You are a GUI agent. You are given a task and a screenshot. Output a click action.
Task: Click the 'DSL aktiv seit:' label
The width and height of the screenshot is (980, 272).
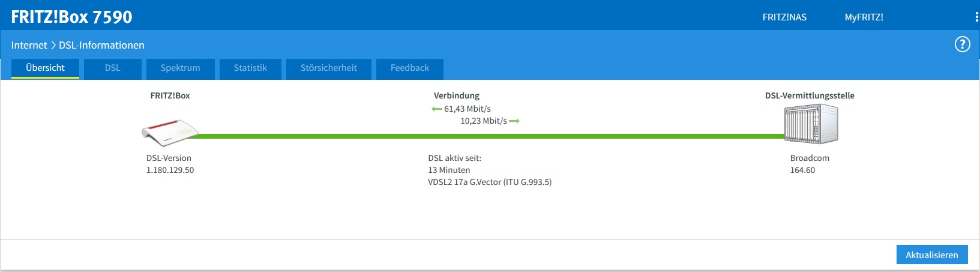click(x=454, y=158)
